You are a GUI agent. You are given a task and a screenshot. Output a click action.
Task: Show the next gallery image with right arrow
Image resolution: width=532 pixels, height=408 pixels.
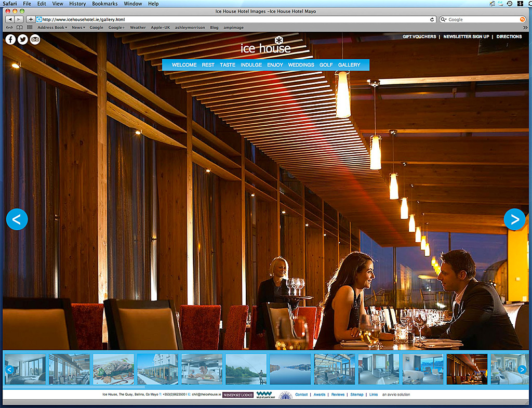[514, 219]
